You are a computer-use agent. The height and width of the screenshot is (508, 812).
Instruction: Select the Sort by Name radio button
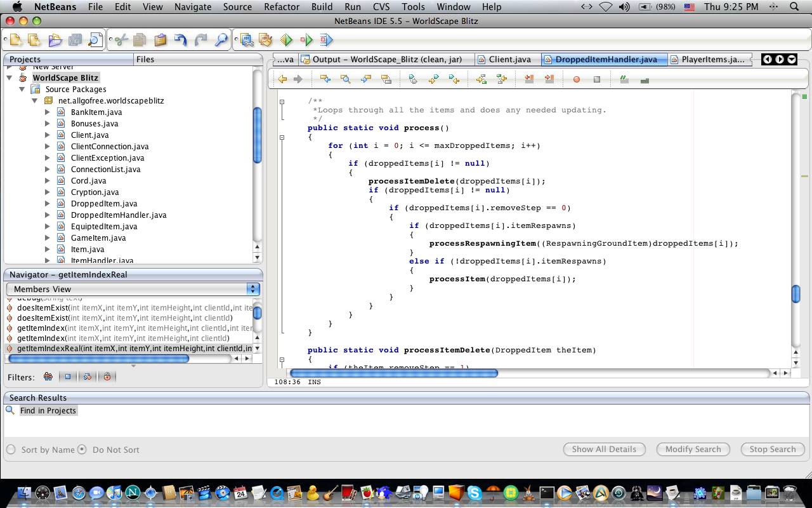coord(11,450)
